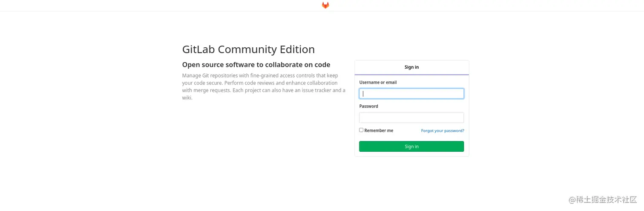The height and width of the screenshot is (211, 644).
Task: Click into the Password field
Action: [411, 118]
